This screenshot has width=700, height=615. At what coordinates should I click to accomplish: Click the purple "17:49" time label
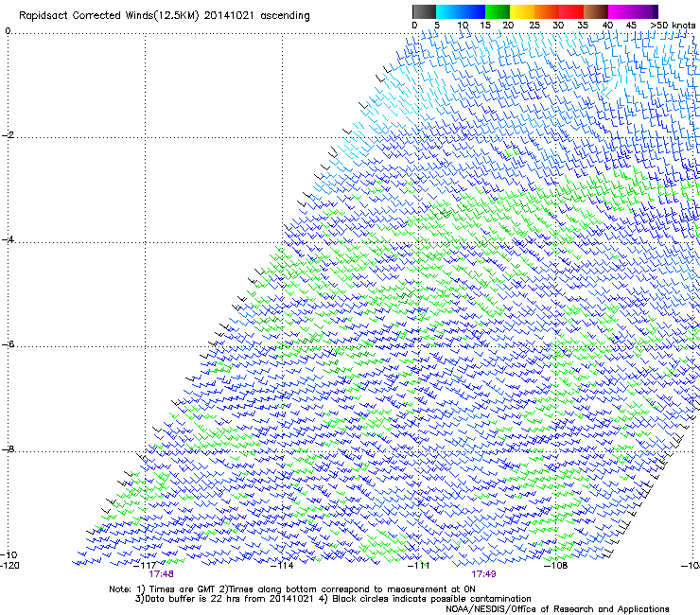[484, 574]
